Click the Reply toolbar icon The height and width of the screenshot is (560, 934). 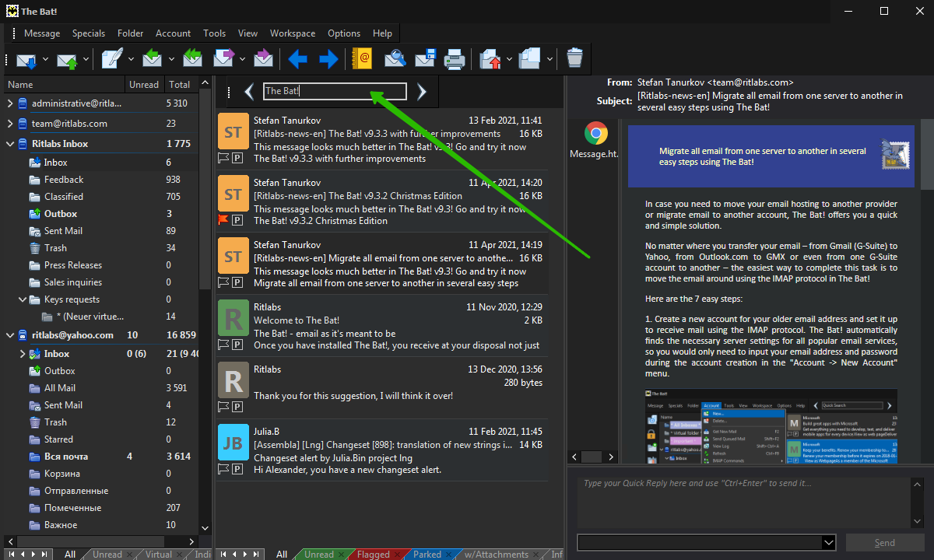pos(153,59)
